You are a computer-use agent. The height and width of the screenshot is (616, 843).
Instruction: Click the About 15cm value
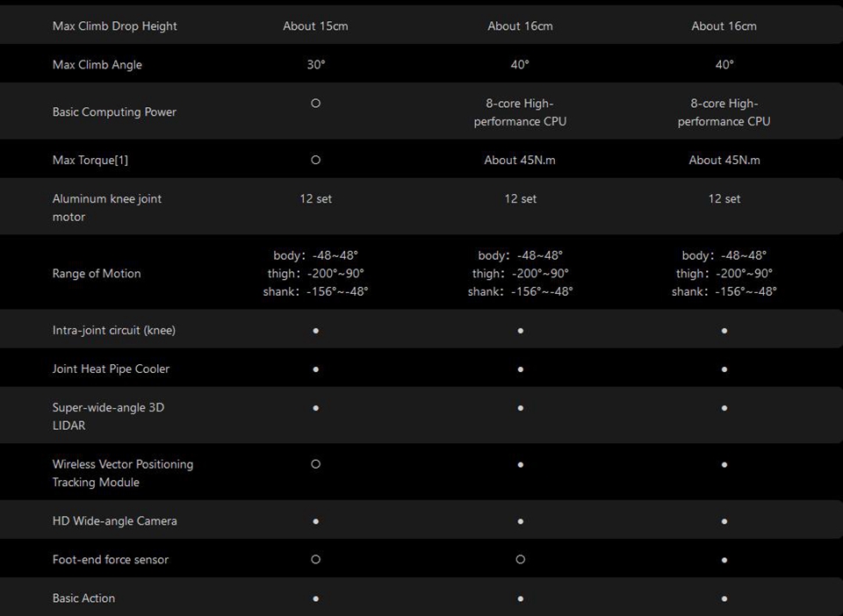(x=315, y=26)
